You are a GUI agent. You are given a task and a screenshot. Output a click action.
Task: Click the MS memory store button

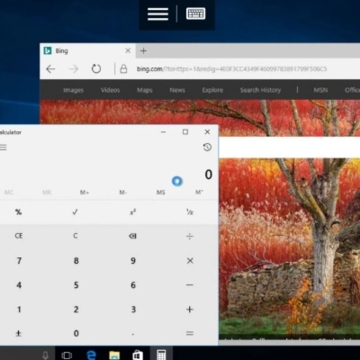(x=161, y=192)
